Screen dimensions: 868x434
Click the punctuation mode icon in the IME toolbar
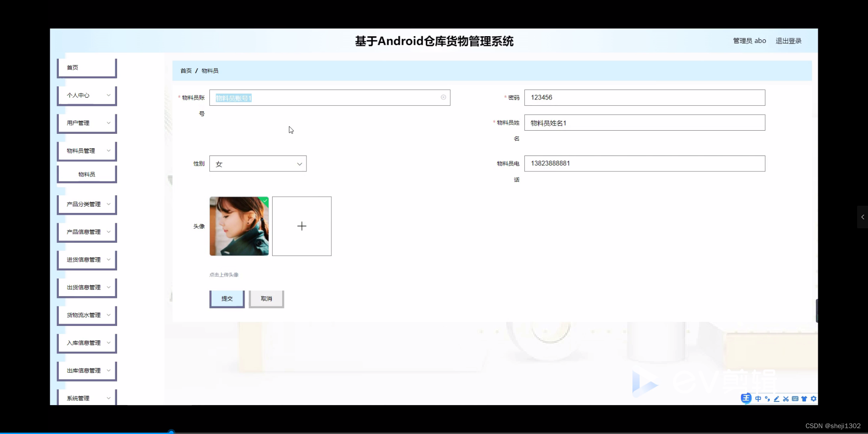click(x=768, y=399)
